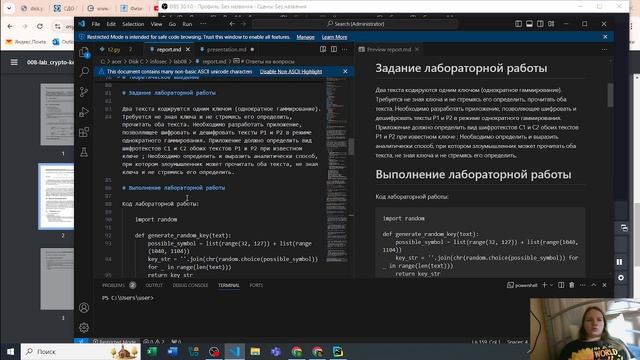Open the Source Control view

click(x=84, y=92)
